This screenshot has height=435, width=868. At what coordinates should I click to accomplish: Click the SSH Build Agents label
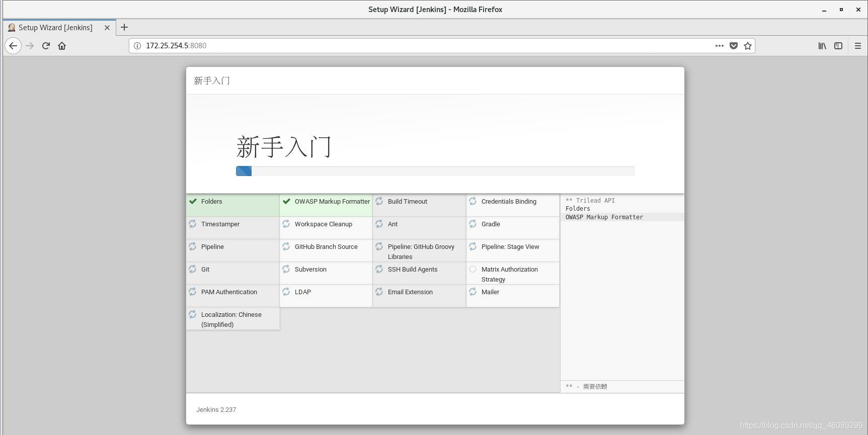tap(413, 270)
